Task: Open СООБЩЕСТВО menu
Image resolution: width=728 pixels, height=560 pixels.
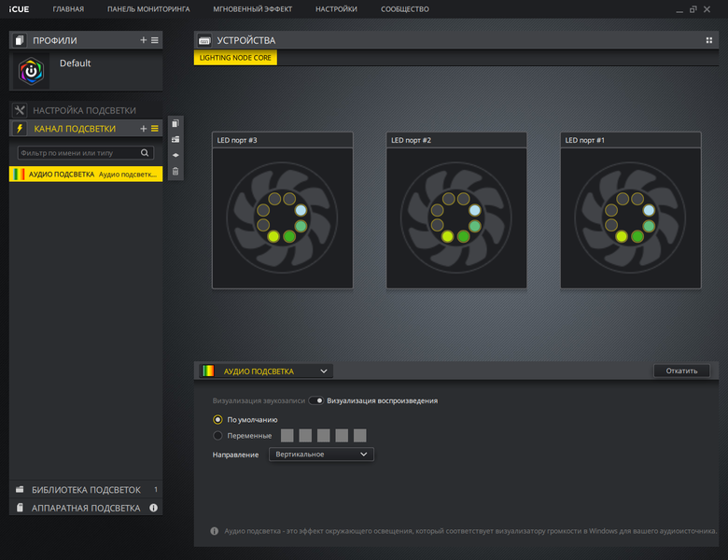Action: (405, 9)
